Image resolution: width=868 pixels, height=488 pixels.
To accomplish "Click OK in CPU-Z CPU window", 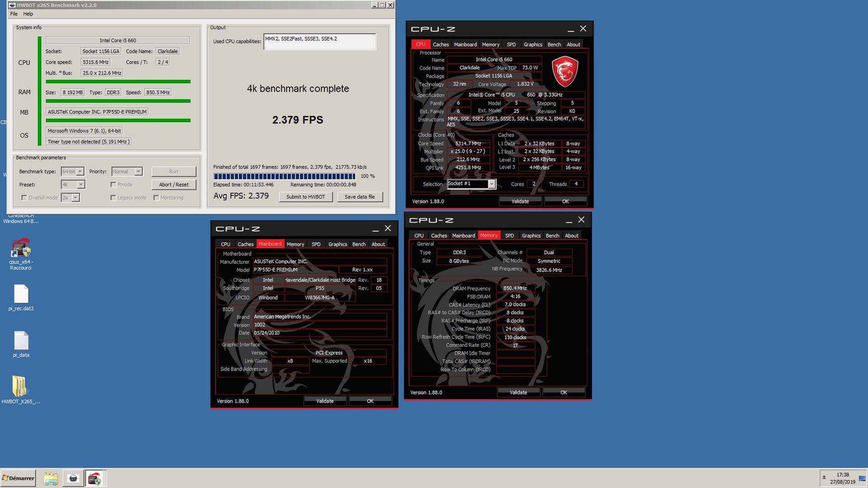I will 565,201.
